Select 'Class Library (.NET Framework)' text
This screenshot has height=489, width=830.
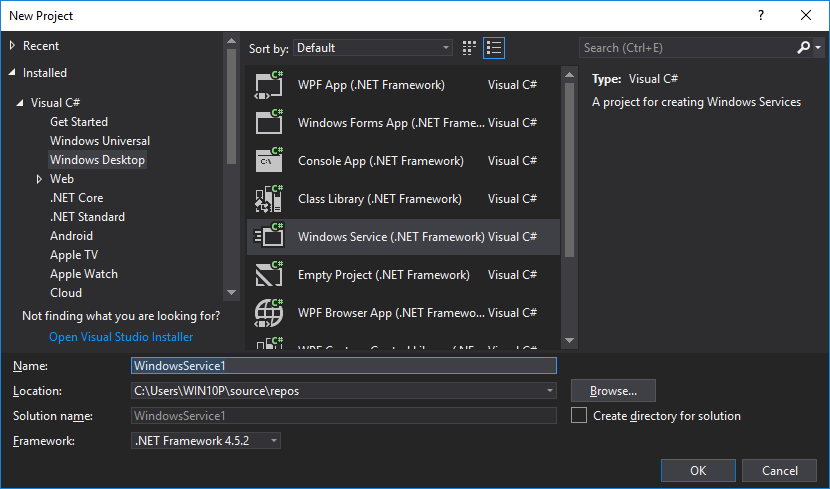pos(380,199)
